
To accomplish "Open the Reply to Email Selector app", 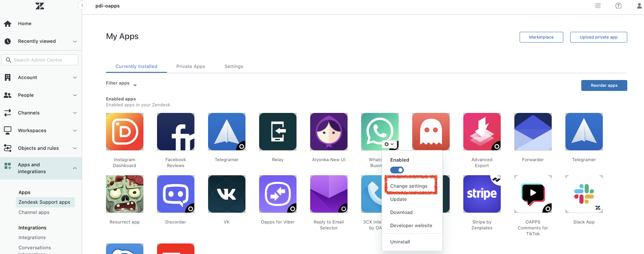I will click(329, 194).
